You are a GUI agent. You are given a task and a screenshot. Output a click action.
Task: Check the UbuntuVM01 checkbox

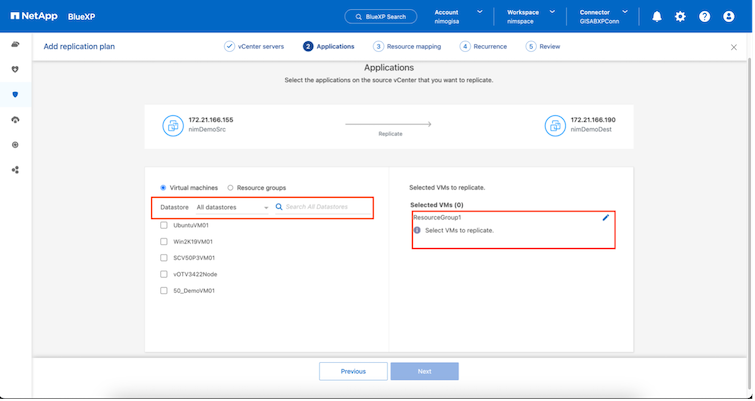(x=164, y=225)
